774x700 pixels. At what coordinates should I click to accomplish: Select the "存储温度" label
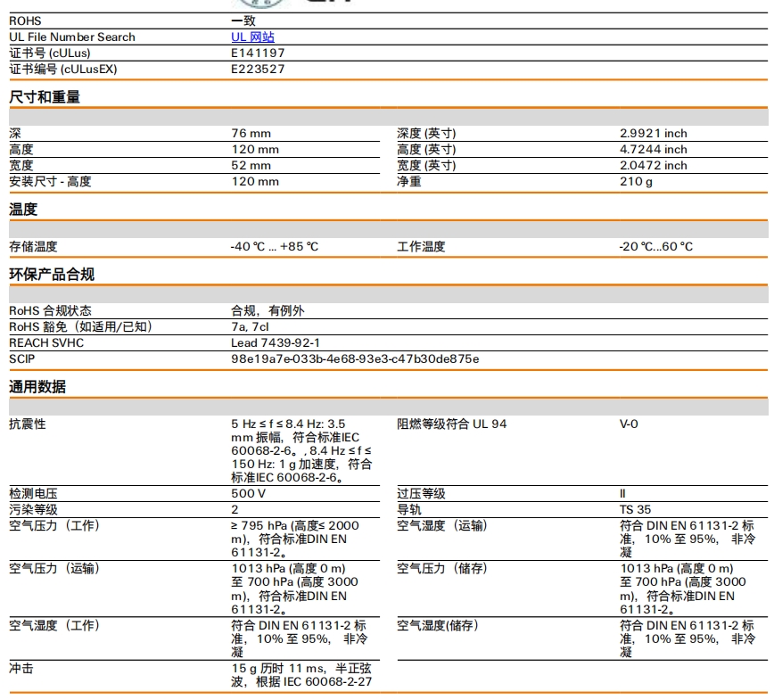[x=33, y=246]
